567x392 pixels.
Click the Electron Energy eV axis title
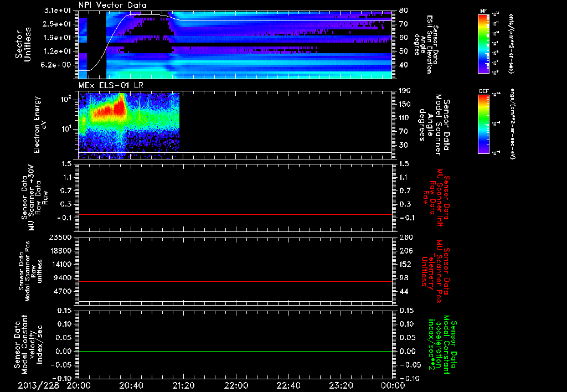click(x=39, y=125)
